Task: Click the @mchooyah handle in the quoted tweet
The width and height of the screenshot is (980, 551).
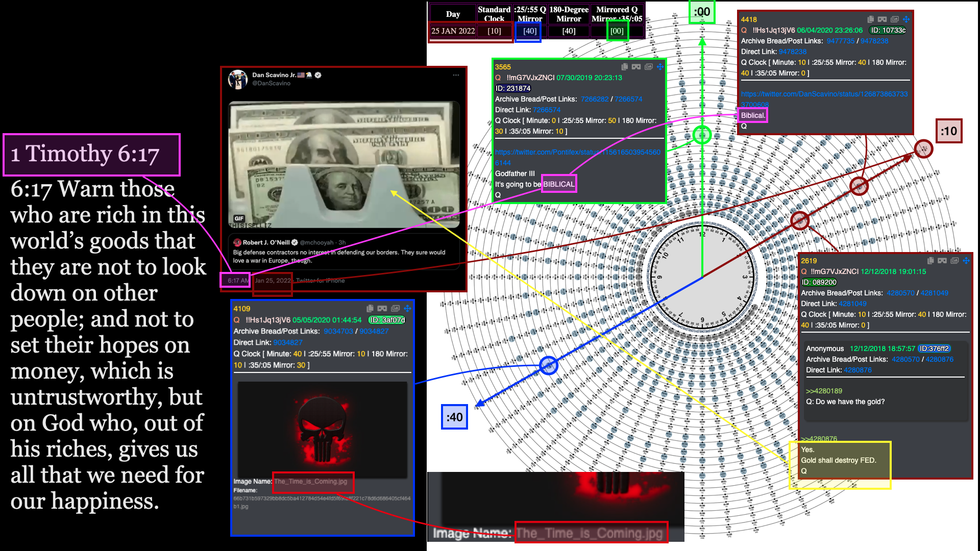Action: (x=316, y=242)
